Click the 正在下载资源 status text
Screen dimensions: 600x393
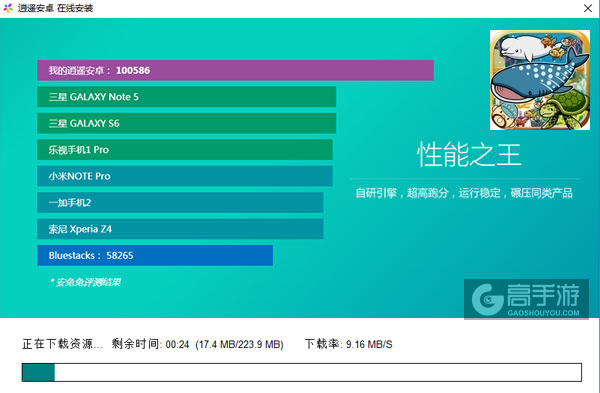pyautogui.click(x=62, y=344)
